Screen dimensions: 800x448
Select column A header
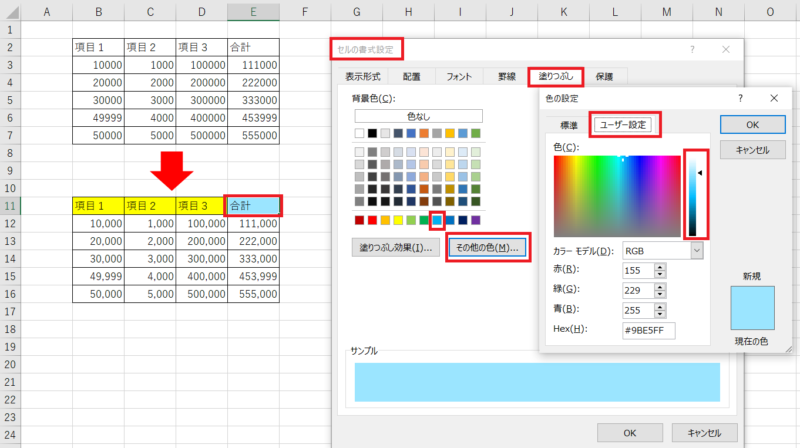click(x=47, y=12)
